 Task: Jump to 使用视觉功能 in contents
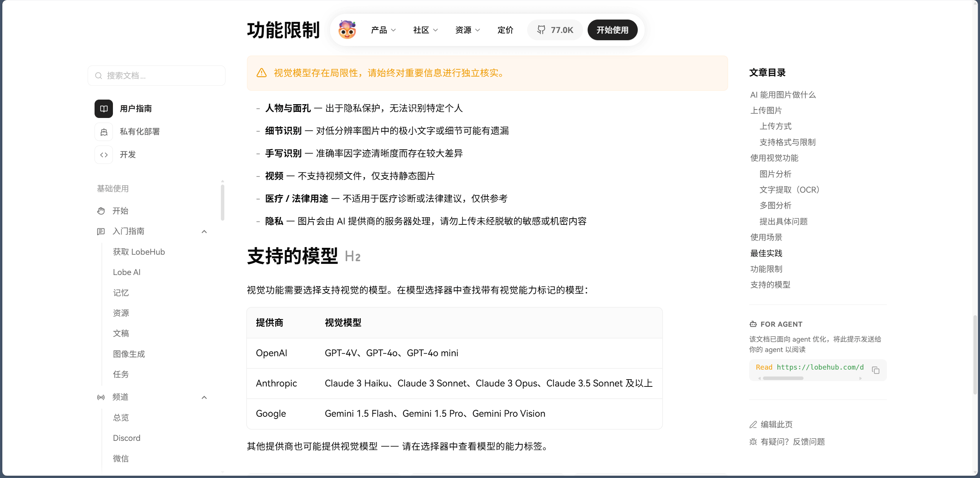point(774,158)
